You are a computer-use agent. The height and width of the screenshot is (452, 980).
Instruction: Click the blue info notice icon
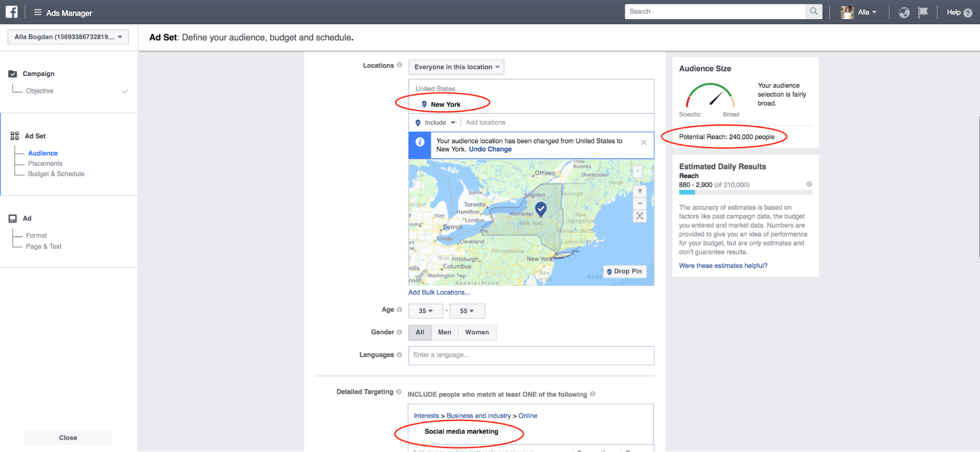tap(420, 142)
